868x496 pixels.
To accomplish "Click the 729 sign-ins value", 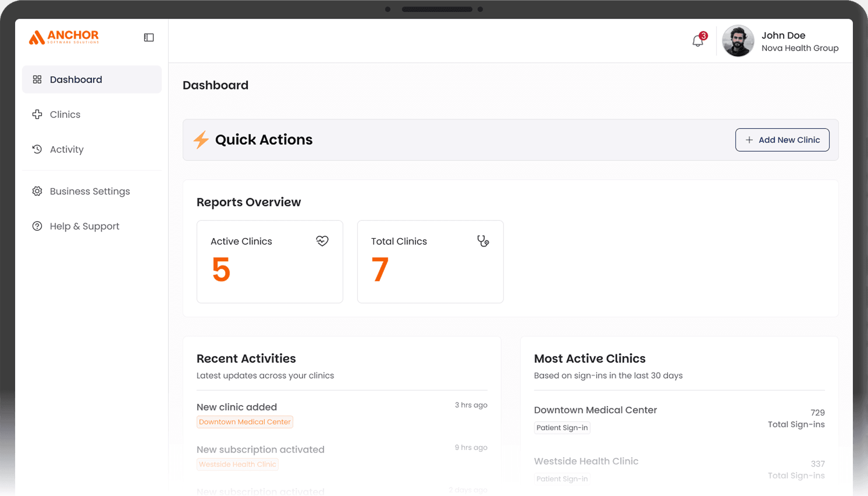I will [817, 413].
